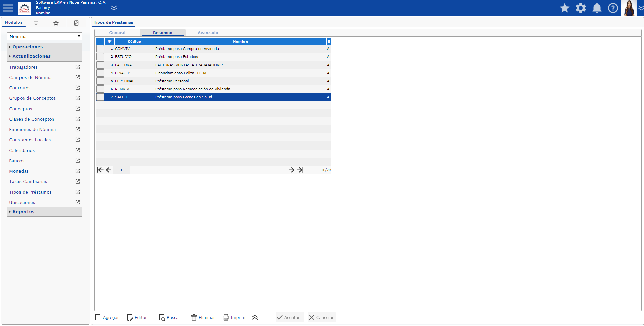Check the PERSONAL row checkbox
Viewport: 644px width, 326px height.
pos(100,81)
